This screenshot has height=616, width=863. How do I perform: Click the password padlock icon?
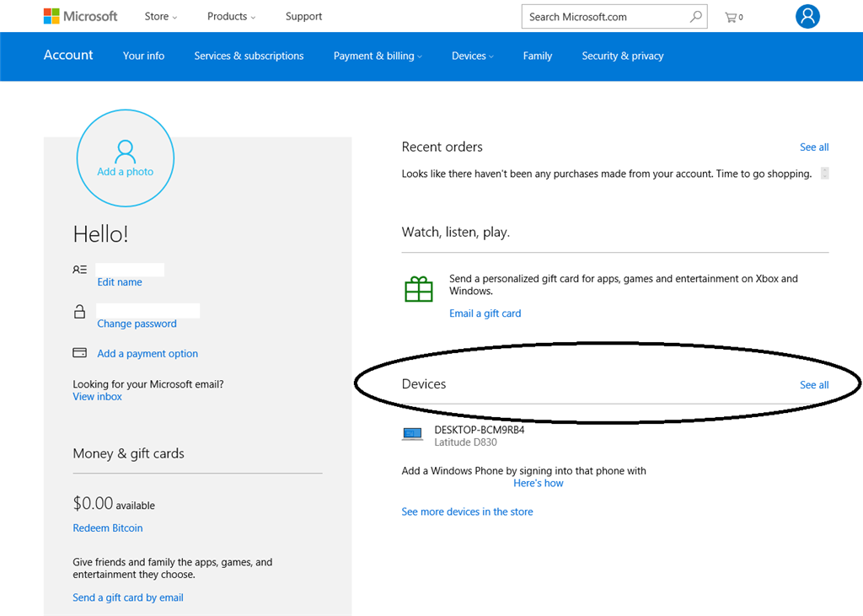click(80, 312)
